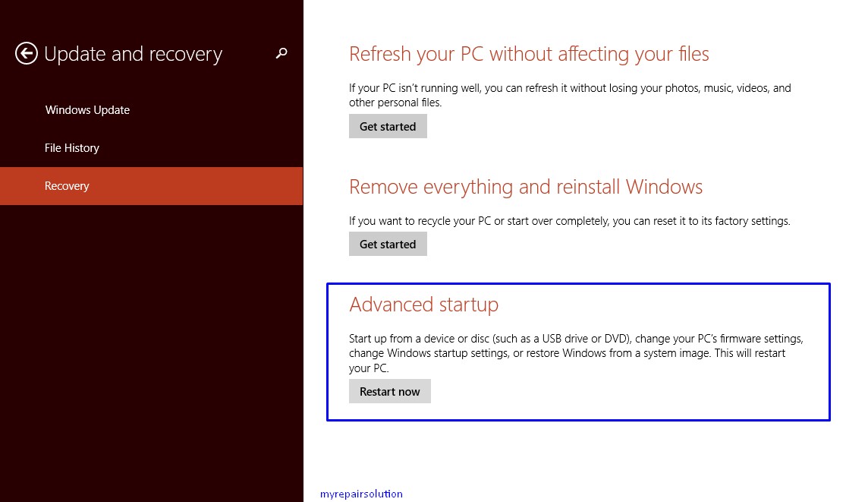Click the Refresh your PC heading
Viewport: 868px width, 502px height.
pyautogui.click(x=529, y=53)
